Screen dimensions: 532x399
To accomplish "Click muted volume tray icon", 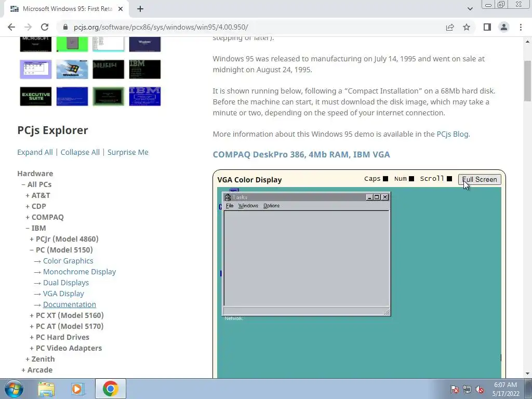I will [x=480, y=390].
